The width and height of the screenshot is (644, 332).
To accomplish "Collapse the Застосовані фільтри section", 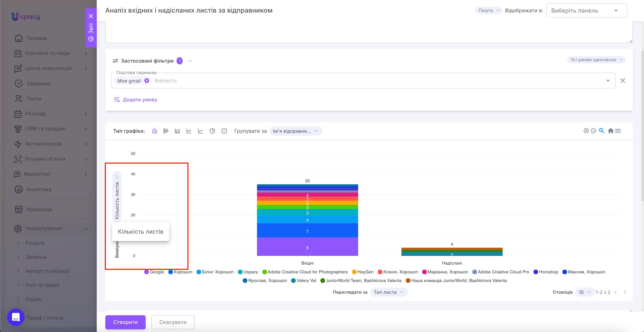I will pos(190,61).
